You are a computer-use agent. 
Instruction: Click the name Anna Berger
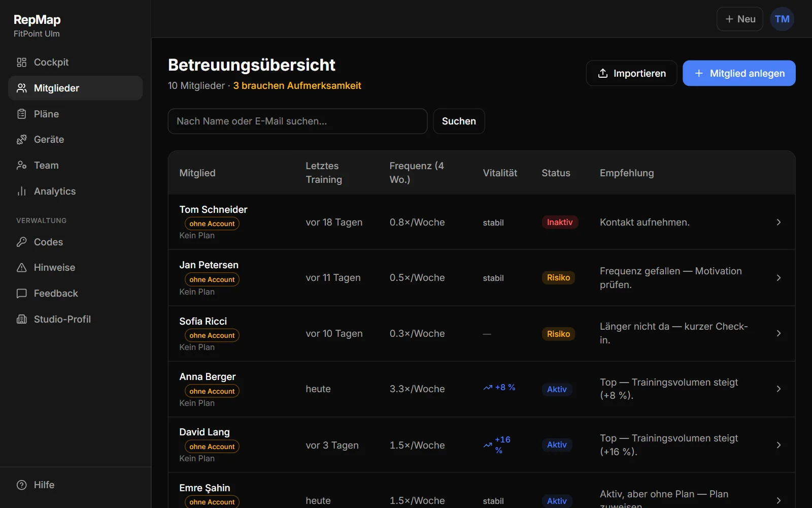point(208,376)
